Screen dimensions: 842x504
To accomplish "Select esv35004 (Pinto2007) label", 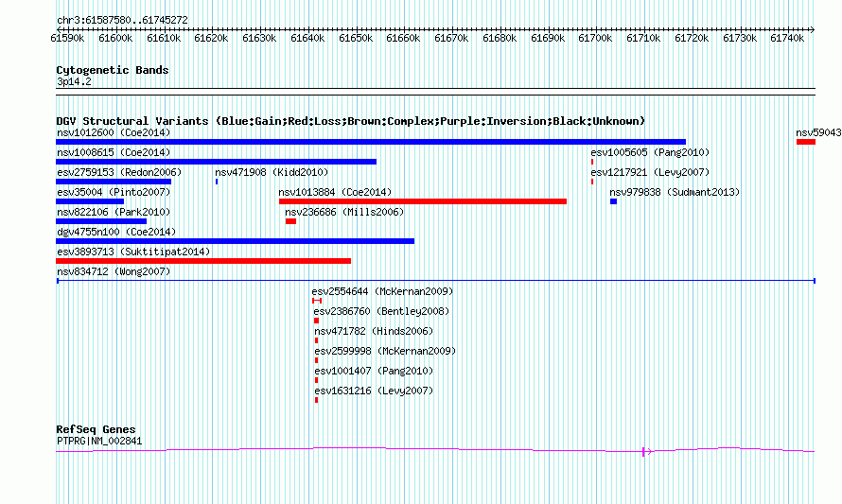I will pos(114,192).
